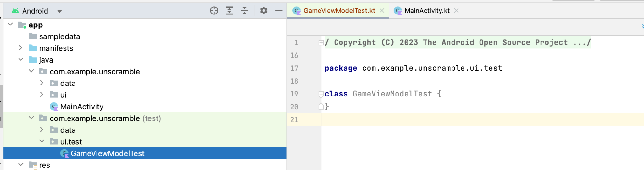Click the Collapse All toolbar icon

pyautogui.click(x=244, y=11)
